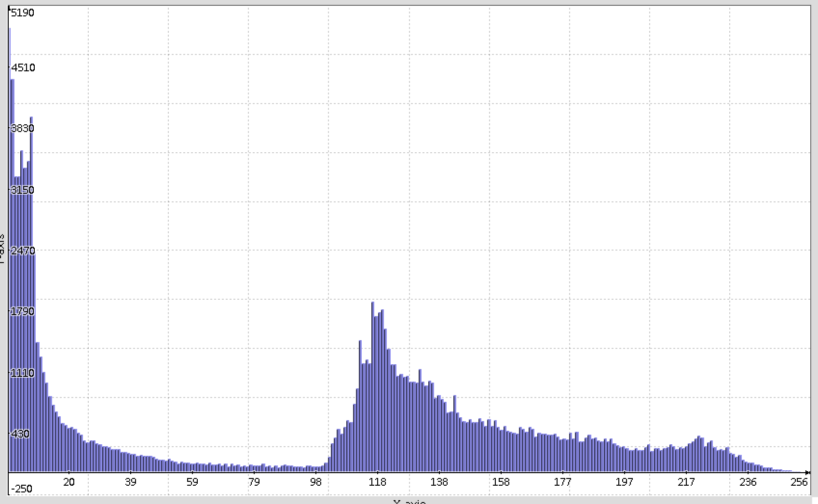Click the X-axis label 236

click(x=748, y=482)
